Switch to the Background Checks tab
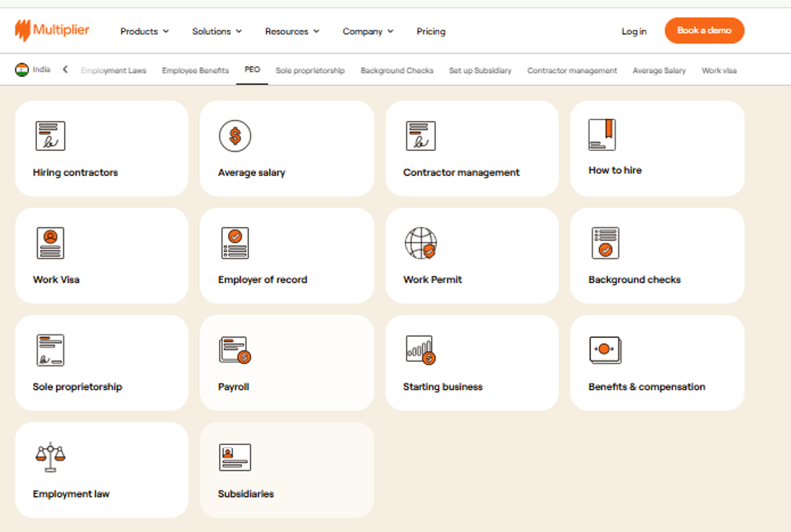The height and width of the screenshot is (532, 791). pos(397,71)
